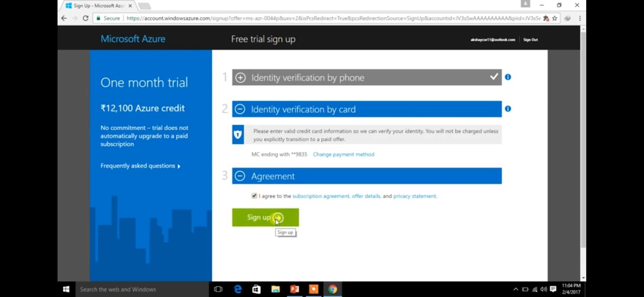
Task: Open the Windows Store taskbar icon
Action: pyautogui.click(x=256, y=289)
